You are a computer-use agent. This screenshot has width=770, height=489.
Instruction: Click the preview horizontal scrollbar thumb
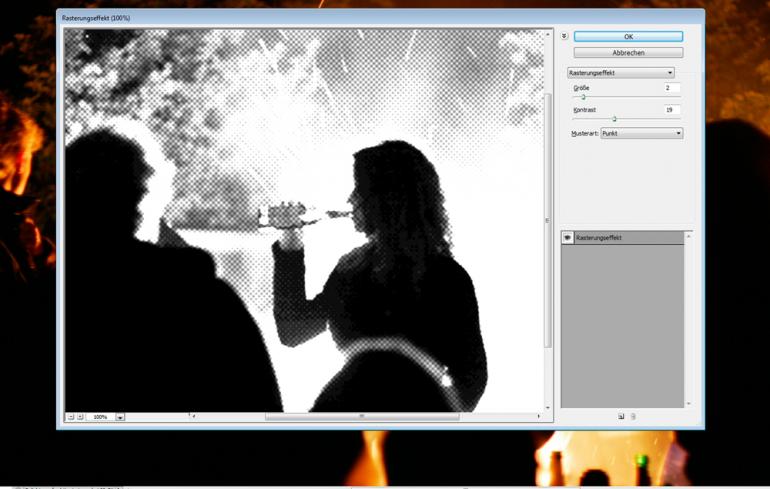tap(361, 416)
